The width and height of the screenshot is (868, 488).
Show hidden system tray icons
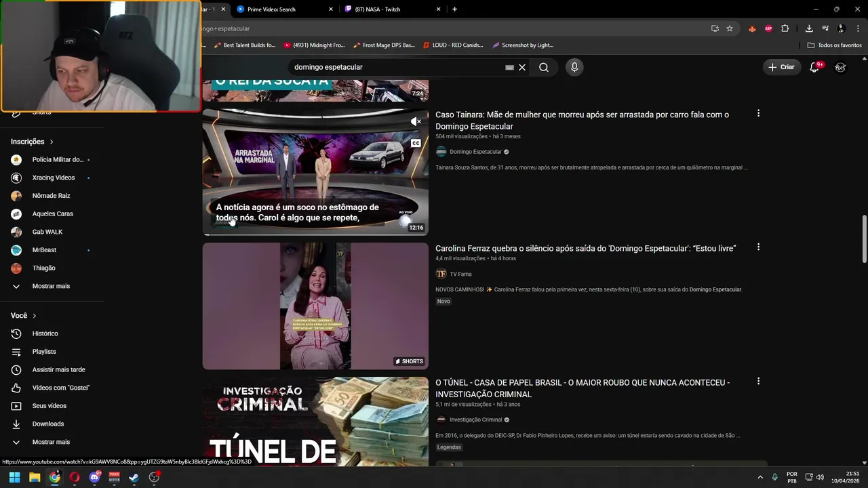click(x=760, y=477)
